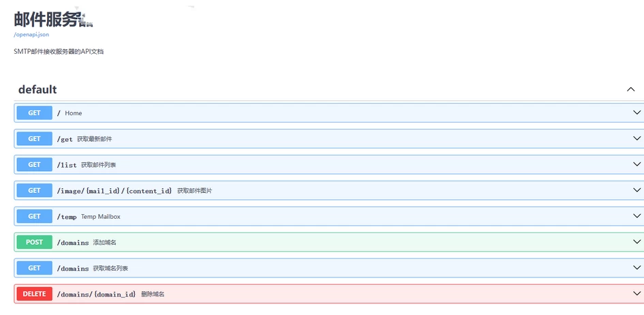Viewport: 644px width, 315px height.
Task: Expand the Temp Mailbox row chevron
Action: click(x=637, y=217)
